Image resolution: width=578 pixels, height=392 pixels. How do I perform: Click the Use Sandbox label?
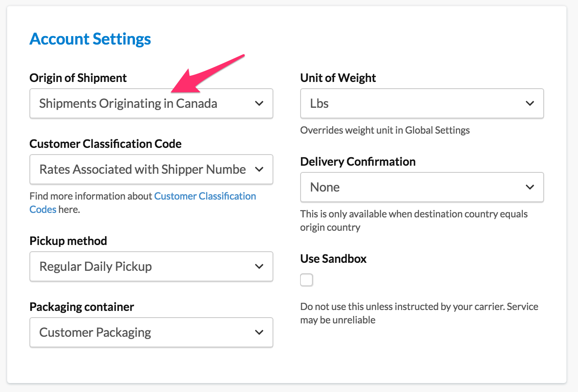tap(333, 259)
